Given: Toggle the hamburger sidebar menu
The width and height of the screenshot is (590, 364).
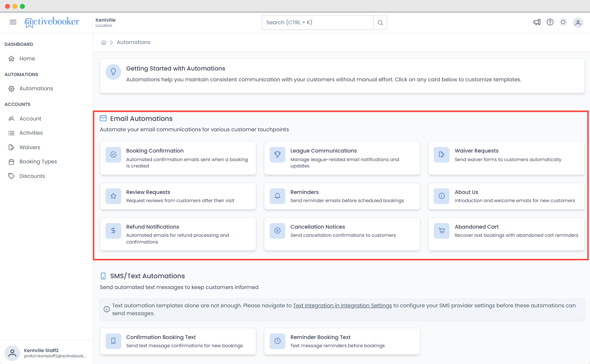Looking at the screenshot, I should point(13,22).
